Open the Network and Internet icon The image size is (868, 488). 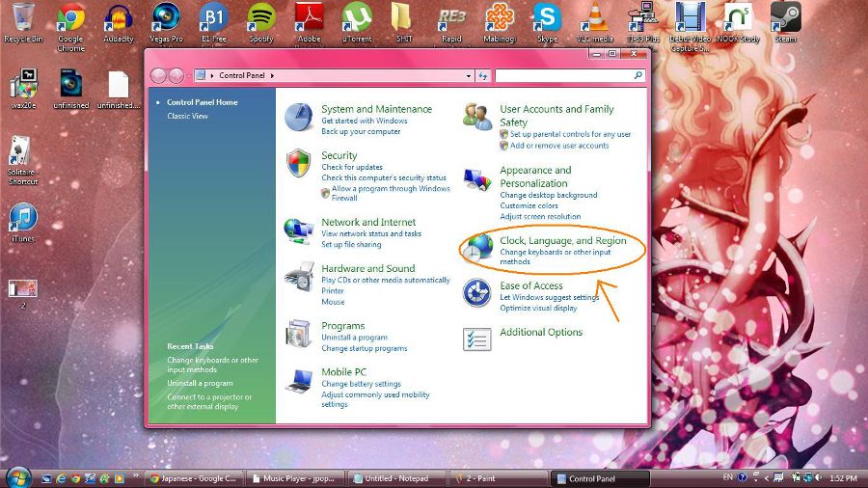[298, 230]
